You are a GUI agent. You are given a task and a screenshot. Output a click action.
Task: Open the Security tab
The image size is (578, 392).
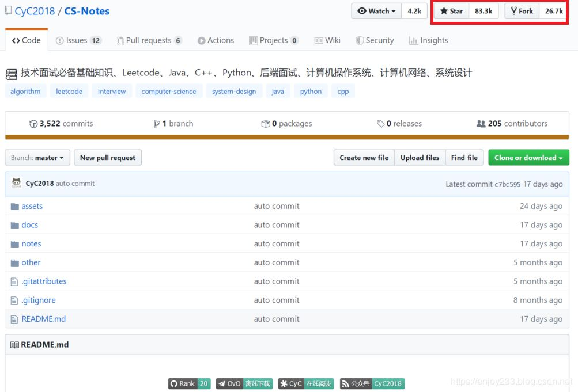[x=375, y=40]
